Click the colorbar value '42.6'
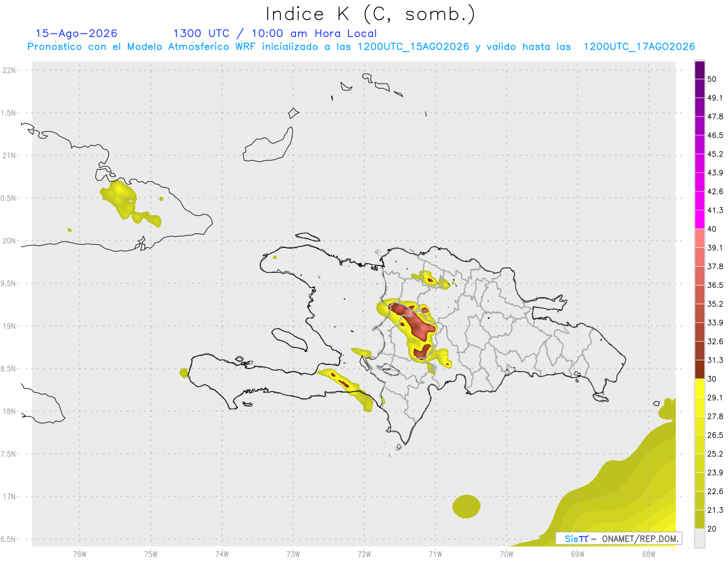 [715, 192]
